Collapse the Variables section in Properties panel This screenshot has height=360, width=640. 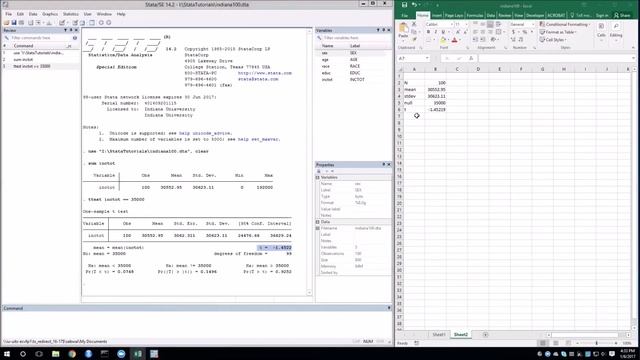(x=318, y=178)
